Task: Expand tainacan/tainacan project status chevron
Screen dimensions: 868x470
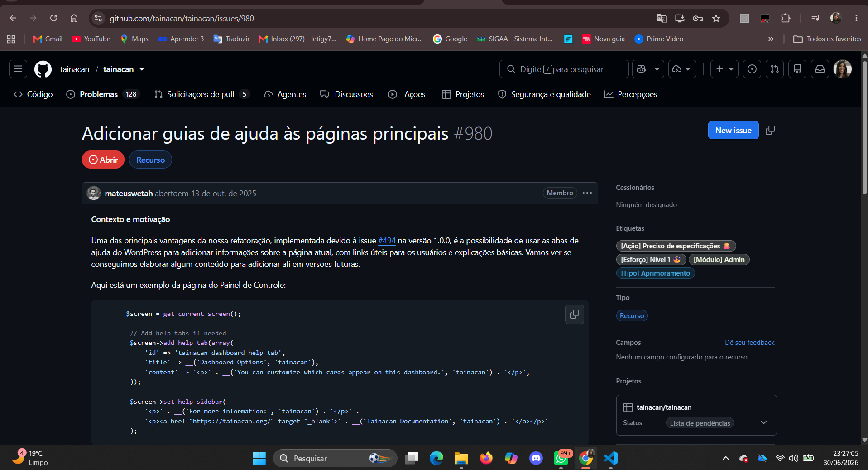Action: pyautogui.click(x=764, y=422)
